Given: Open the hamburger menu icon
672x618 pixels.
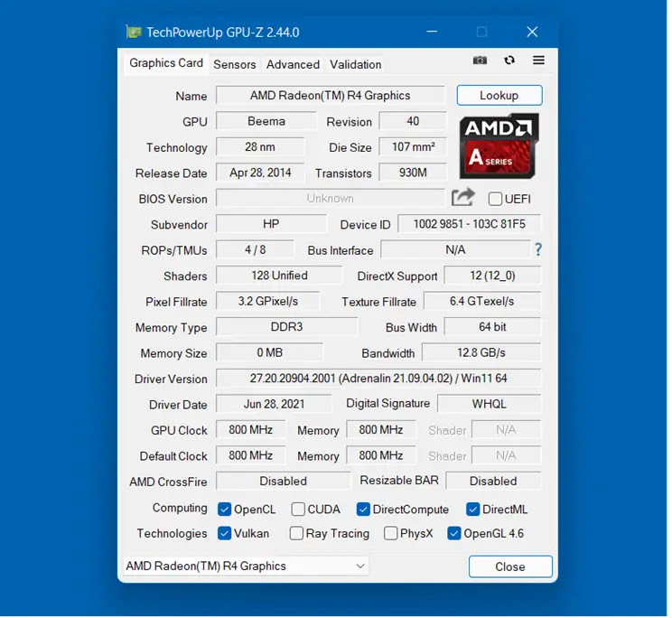Looking at the screenshot, I should pos(538,61).
